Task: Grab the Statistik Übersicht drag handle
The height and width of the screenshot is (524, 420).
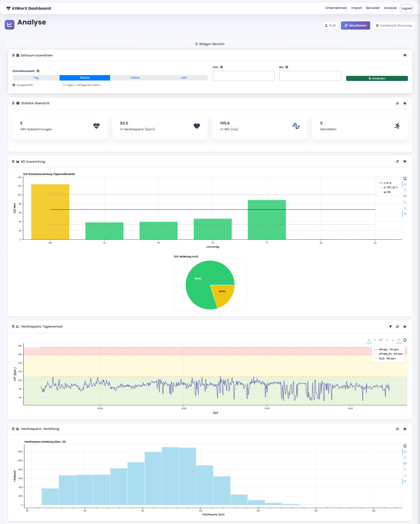Action: [13, 103]
